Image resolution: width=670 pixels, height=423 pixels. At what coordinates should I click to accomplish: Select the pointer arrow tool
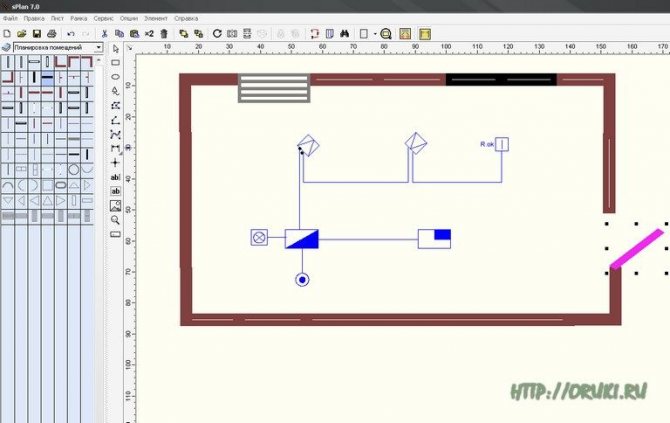point(116,48)
